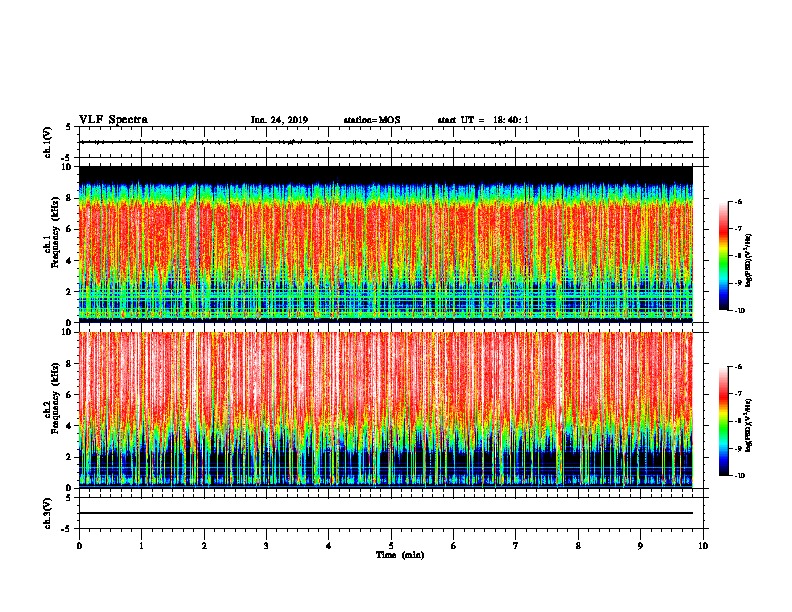
Task: Click the ch.1 color bar log(PSD) units label
Action: pyautogui.click(x=749, y=260)
